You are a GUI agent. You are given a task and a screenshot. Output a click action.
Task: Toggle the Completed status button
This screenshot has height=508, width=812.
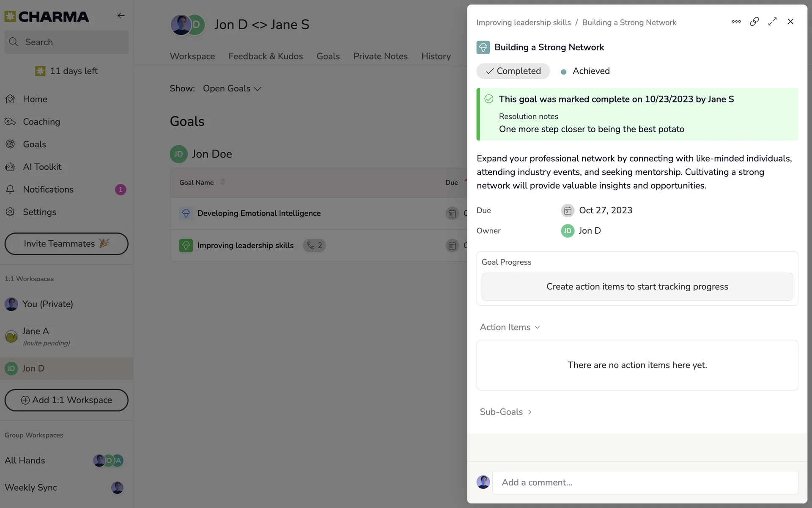tap(513, 71)
